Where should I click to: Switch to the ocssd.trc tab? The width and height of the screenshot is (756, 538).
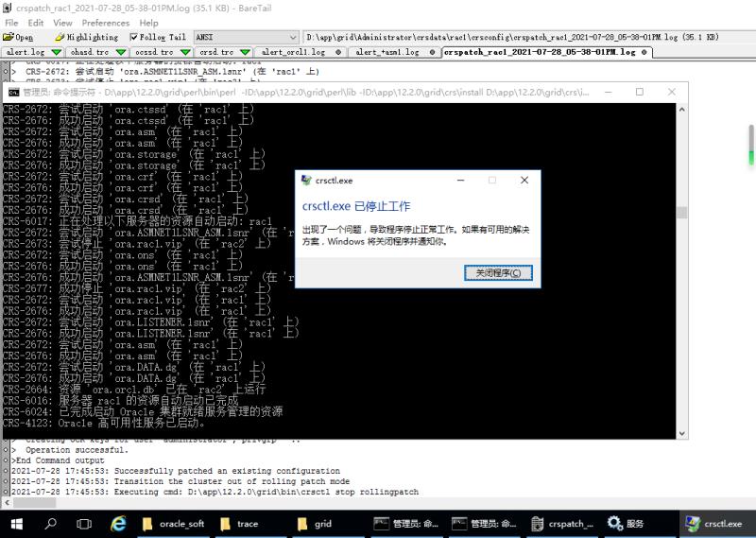coord(154,52)
